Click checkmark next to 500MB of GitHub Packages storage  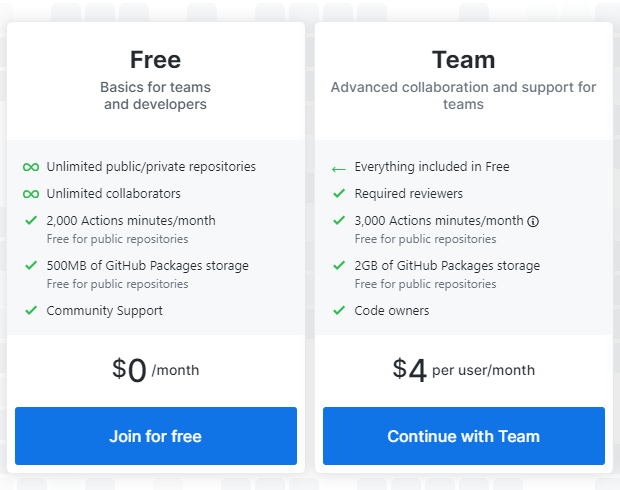coord(31,266)
